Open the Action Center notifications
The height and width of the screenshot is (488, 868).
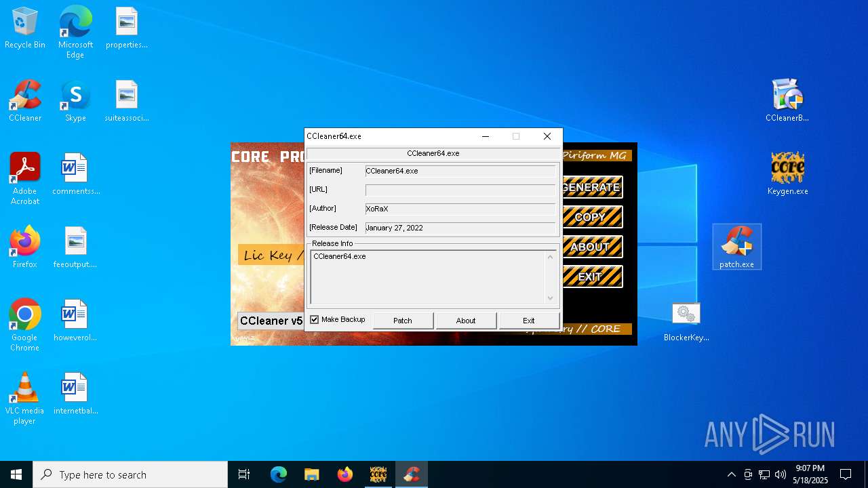846,474
